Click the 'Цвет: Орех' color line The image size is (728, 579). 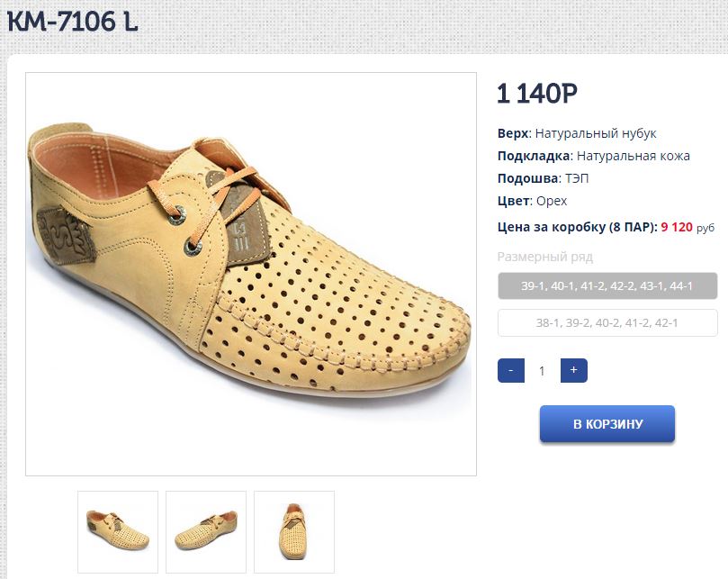pyautogui.click(x=532, y=201)
